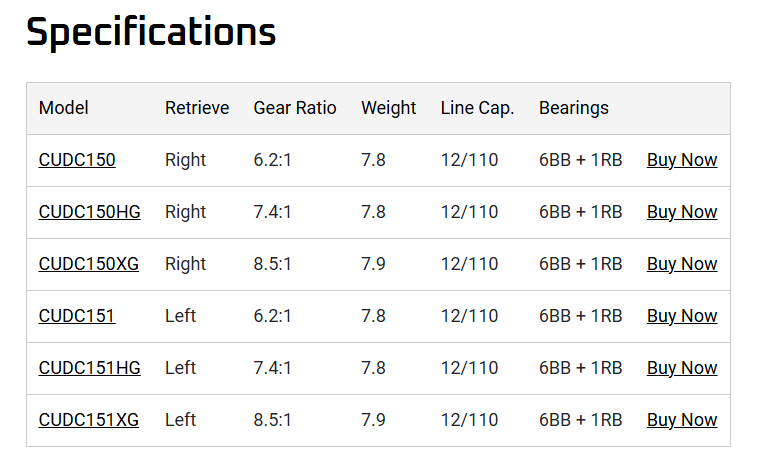The width and height of the screenshot is (761, 465).
Task: Click Buy Now for CUDC150
Action: (682, 160)
